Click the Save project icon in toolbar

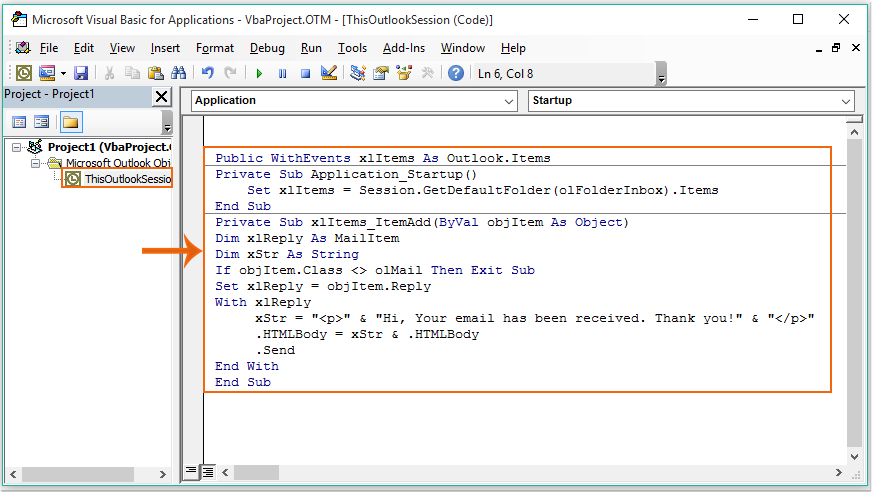click(x=81, y=73)
